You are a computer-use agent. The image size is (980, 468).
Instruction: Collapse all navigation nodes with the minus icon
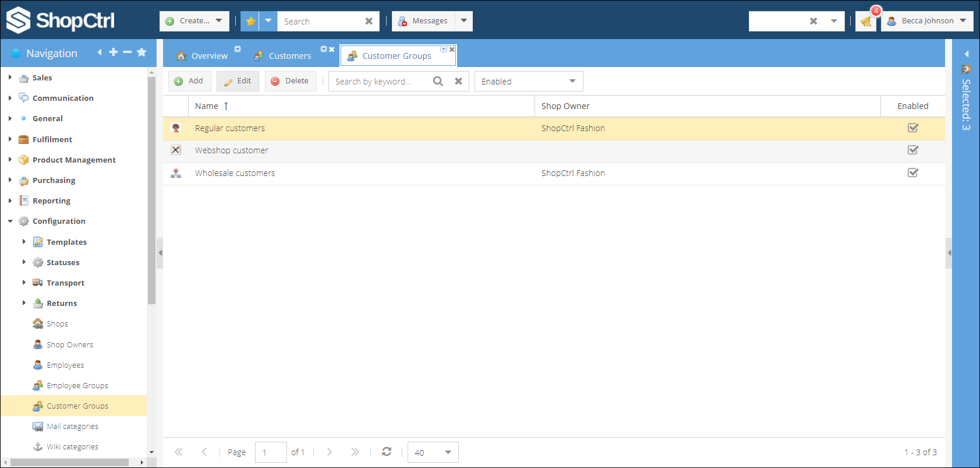coord(128,52)
